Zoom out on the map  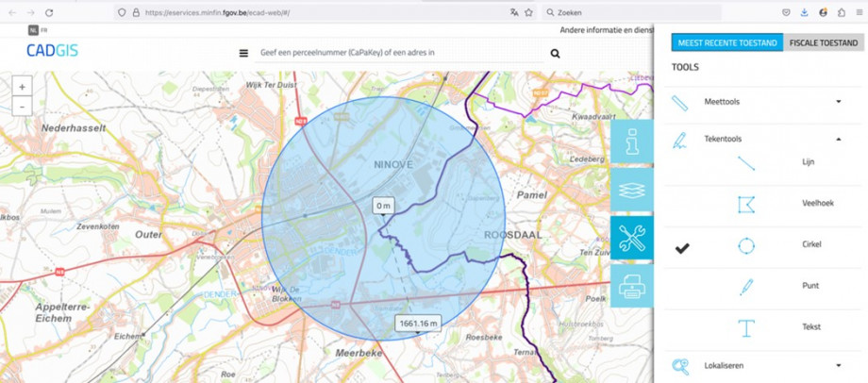(x=23, y=106)
